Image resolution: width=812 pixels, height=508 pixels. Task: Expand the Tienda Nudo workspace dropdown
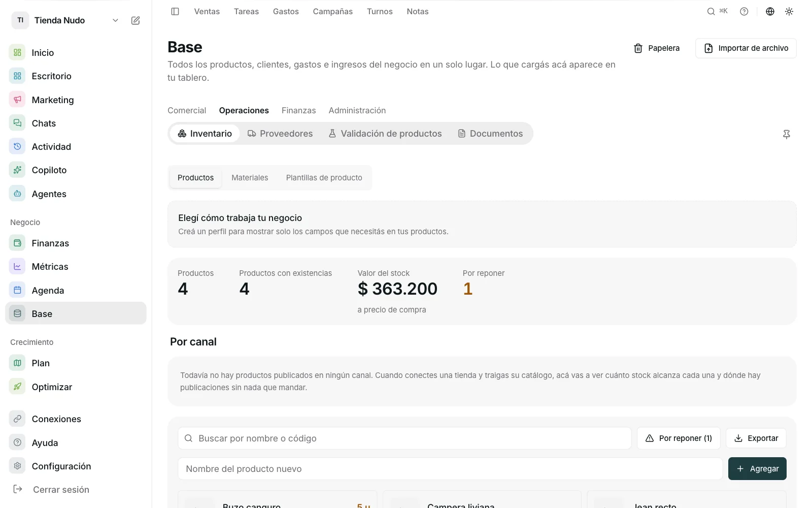point(115,20)
